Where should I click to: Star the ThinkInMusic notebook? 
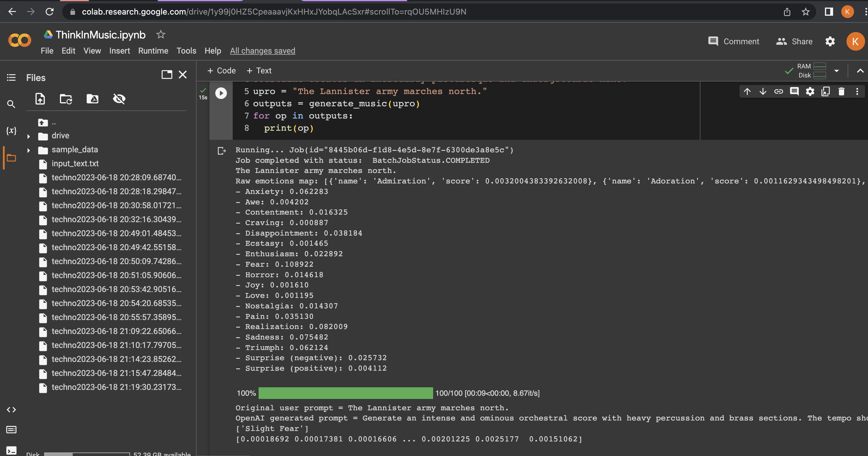click(161, 34)
